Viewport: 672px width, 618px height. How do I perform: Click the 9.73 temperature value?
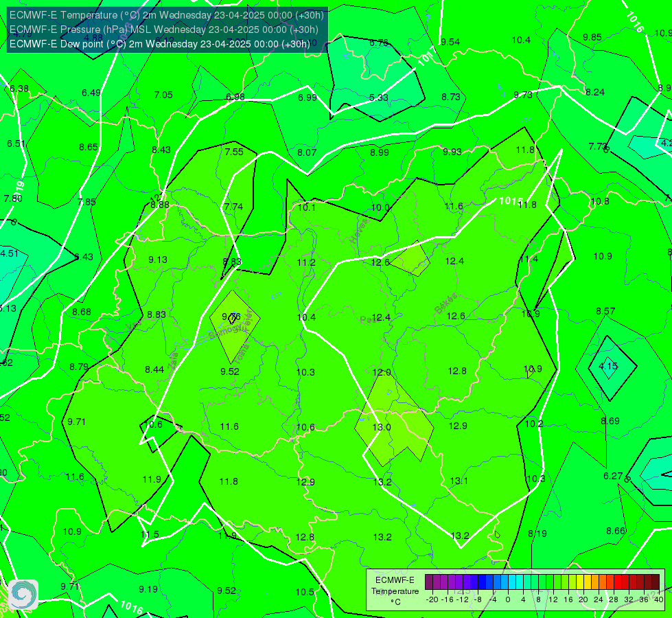[523, 95]
